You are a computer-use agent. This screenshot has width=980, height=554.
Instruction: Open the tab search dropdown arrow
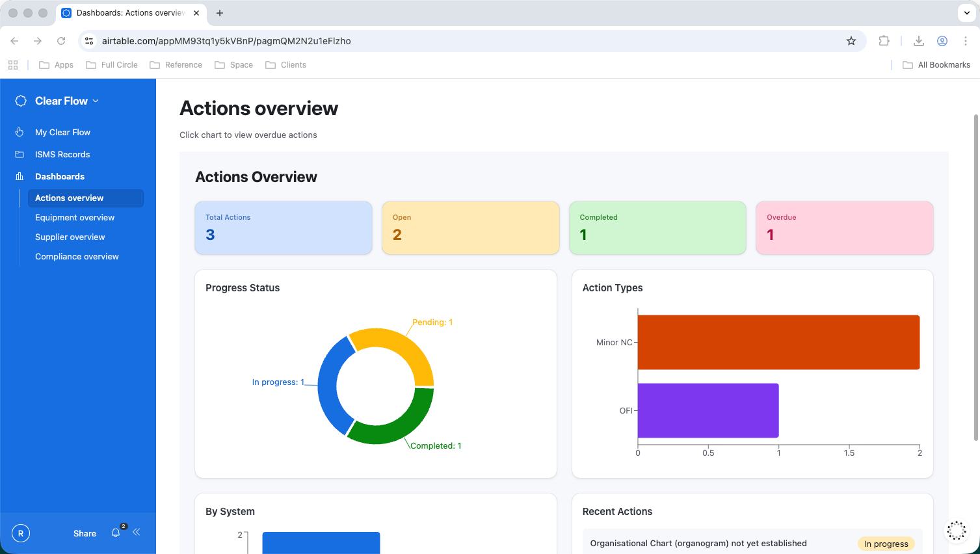pyautogui.click(x=966, y=13)
